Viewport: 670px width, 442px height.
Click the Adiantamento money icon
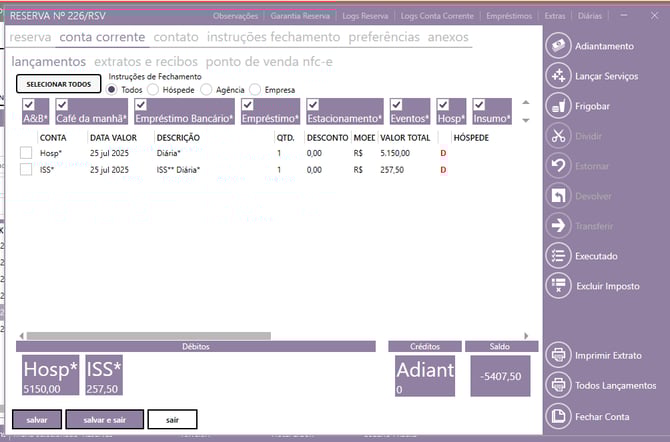point(558,46)
